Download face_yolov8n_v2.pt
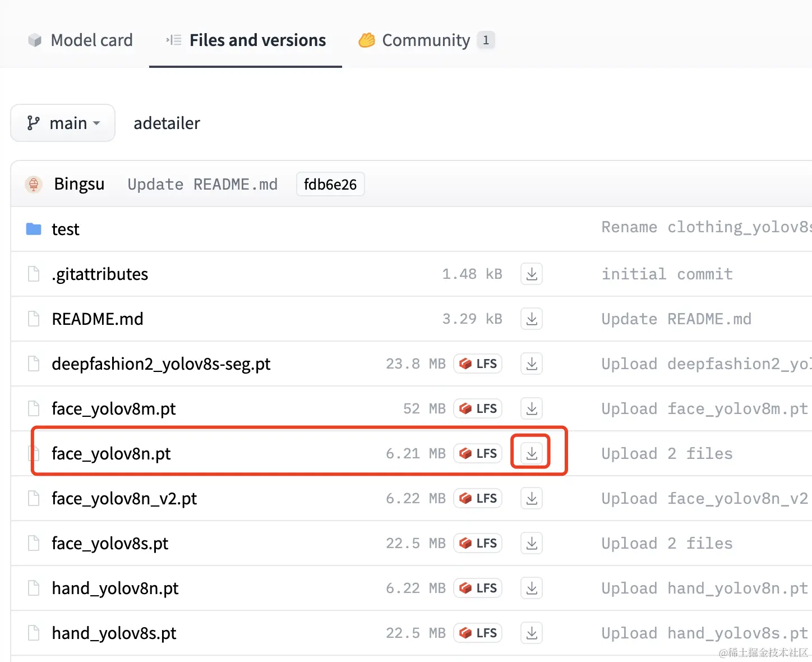This screenshot has width=812, height=662. (532, 498)
